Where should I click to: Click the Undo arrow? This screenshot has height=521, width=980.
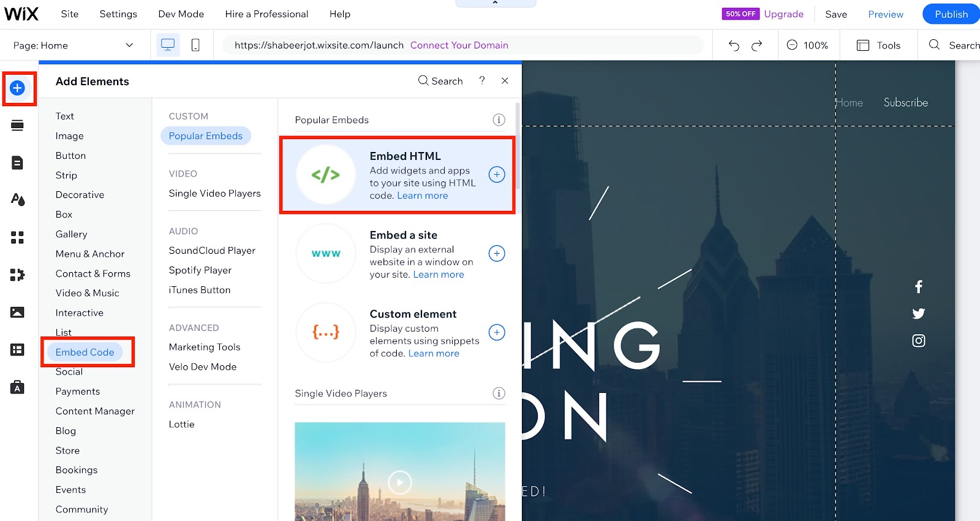(734, 45)
